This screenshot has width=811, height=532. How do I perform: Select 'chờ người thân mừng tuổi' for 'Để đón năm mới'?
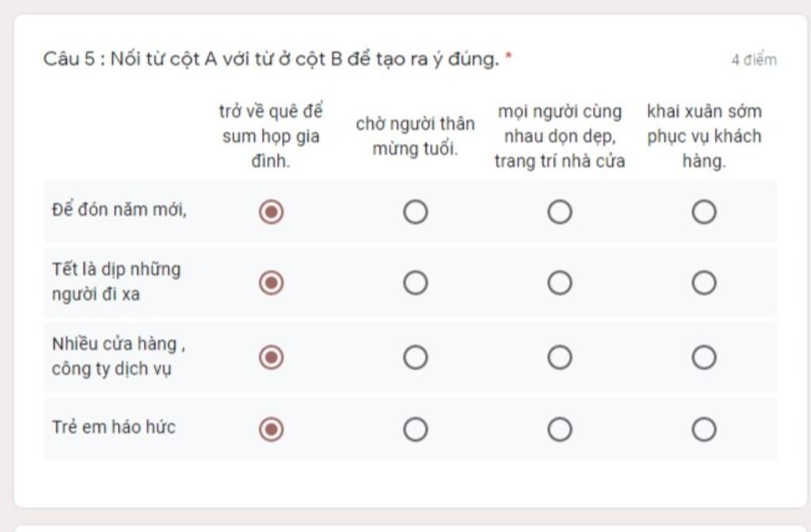point(415,212)
